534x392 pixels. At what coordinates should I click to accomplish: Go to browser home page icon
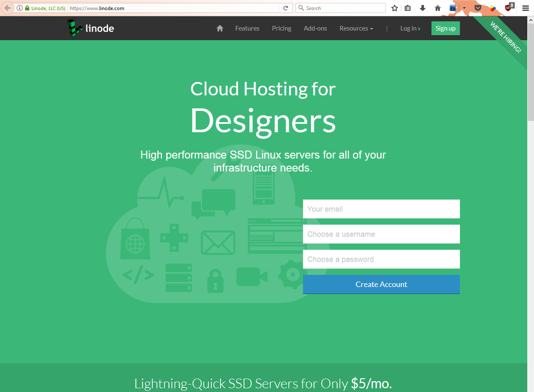click(438, 8)
